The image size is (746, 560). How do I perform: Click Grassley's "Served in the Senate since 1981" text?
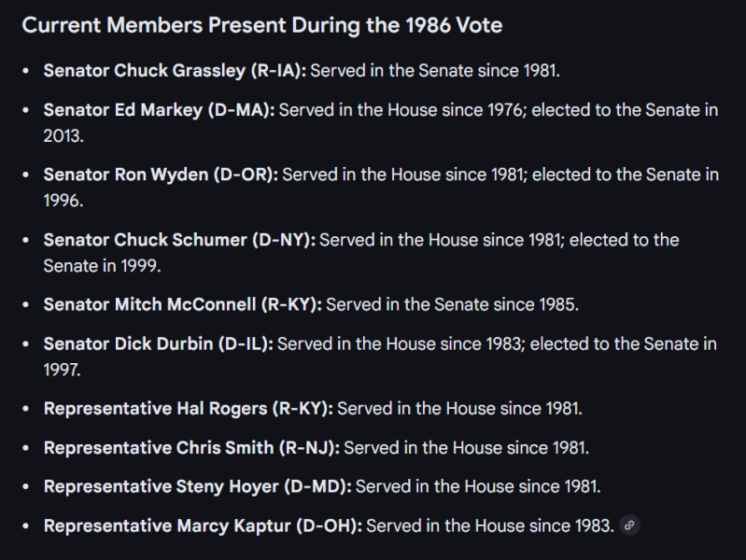pyautogui.click(x=437, y=70)
